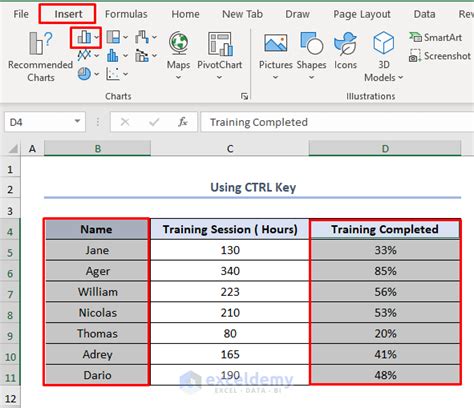
Task: Open the Name Box dropdown arrow
Action: point(77,122)
